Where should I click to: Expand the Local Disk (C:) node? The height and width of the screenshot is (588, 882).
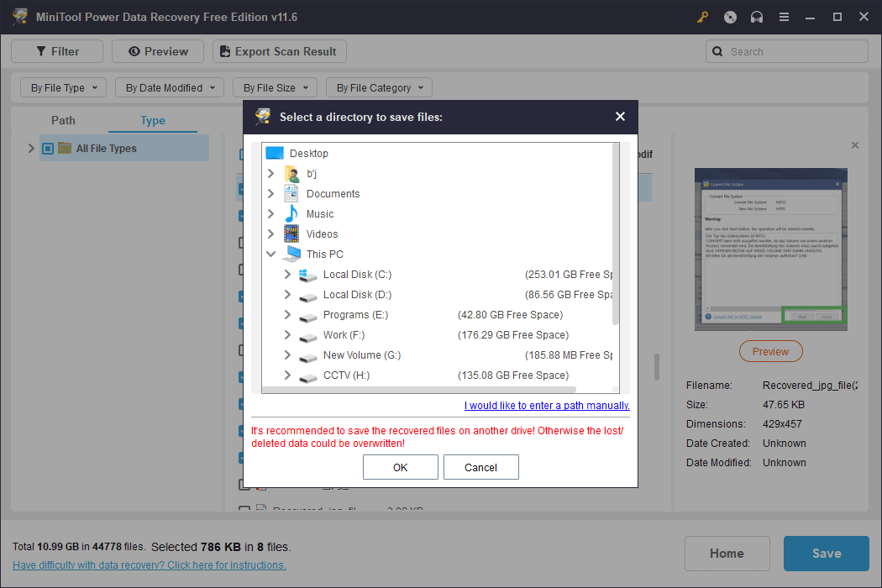tap(287, 274)
